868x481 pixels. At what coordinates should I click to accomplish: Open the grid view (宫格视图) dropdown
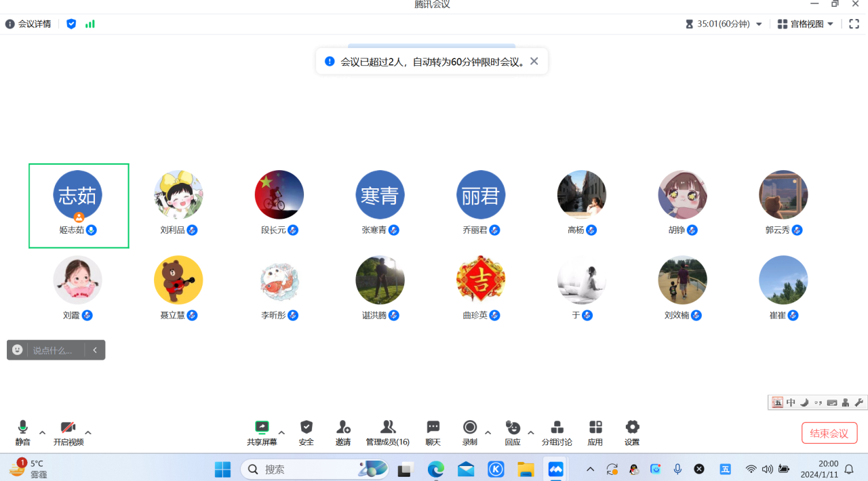point(806,24)
